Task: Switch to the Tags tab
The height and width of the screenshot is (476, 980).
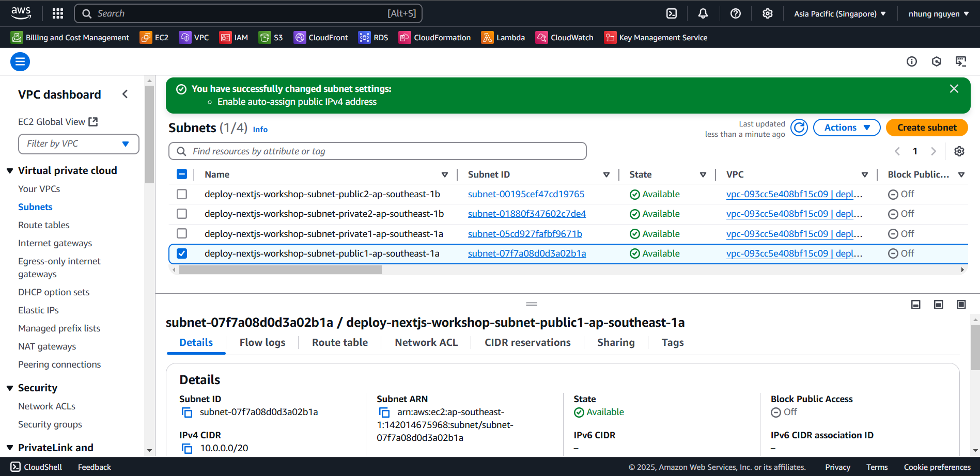Action: click(x=673, y=342)
